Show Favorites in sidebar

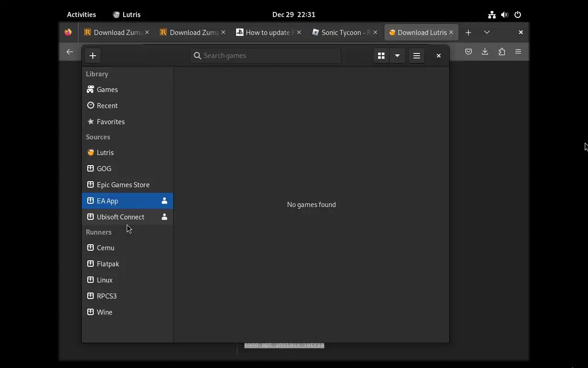tap(127, 122)
